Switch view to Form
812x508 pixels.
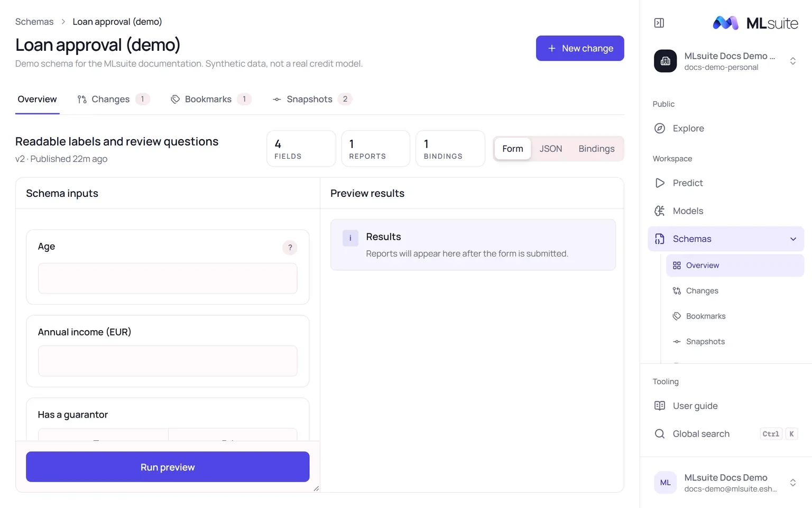[512, 149]
